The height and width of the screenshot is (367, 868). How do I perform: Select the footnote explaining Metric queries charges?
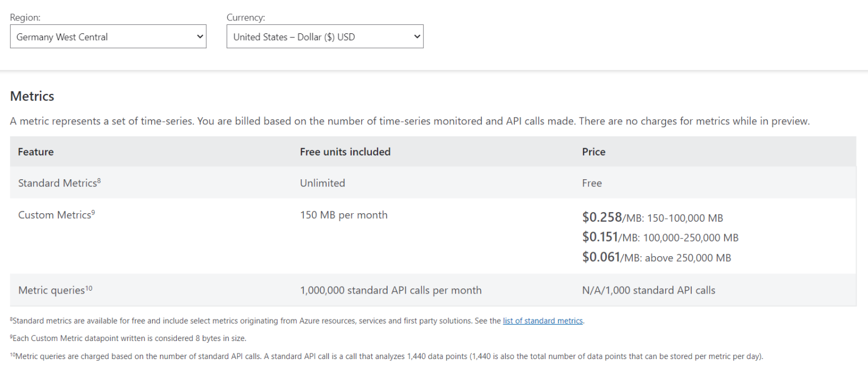tap(387, 356)
